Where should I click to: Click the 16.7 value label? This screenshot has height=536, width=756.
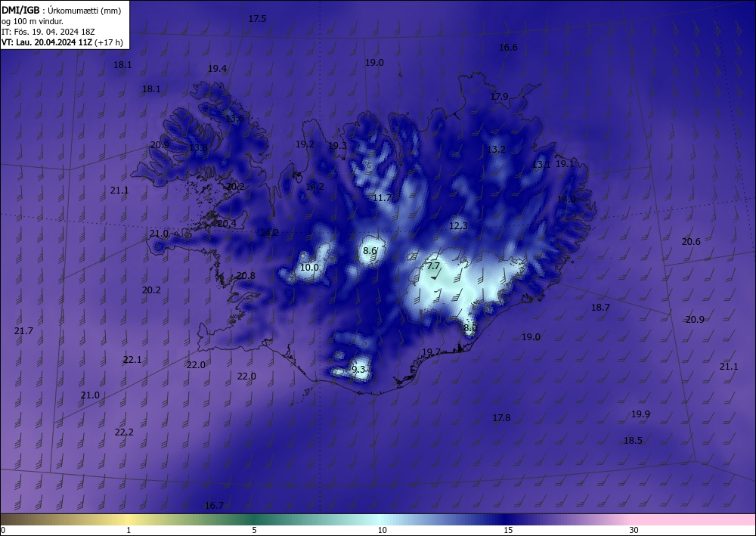pos(214,506)
